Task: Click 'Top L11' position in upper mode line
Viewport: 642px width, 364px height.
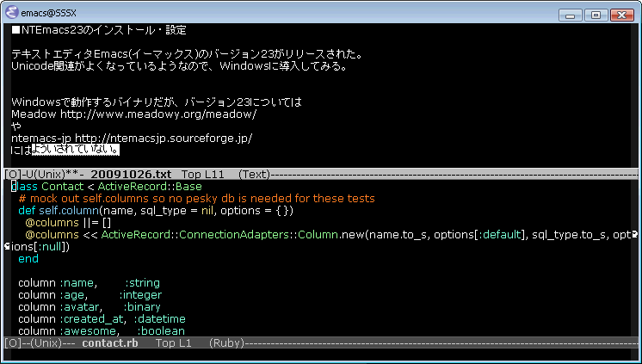Action: coord(203,175)
